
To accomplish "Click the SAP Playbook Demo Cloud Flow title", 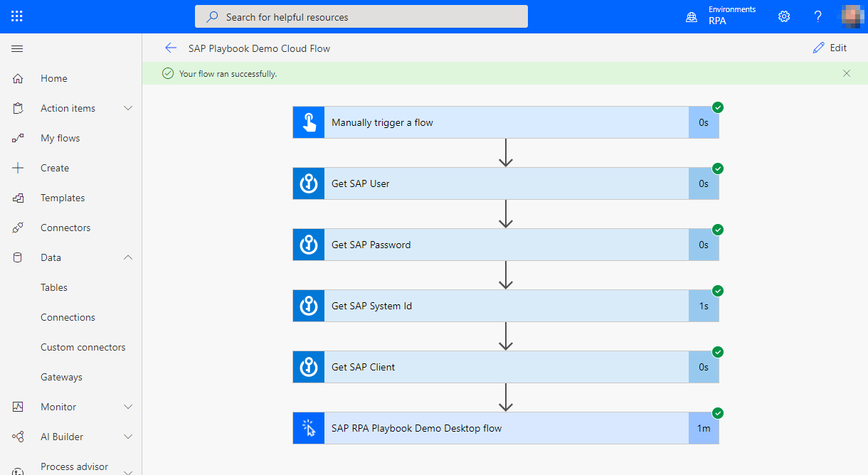I will [x=259, y=48].
